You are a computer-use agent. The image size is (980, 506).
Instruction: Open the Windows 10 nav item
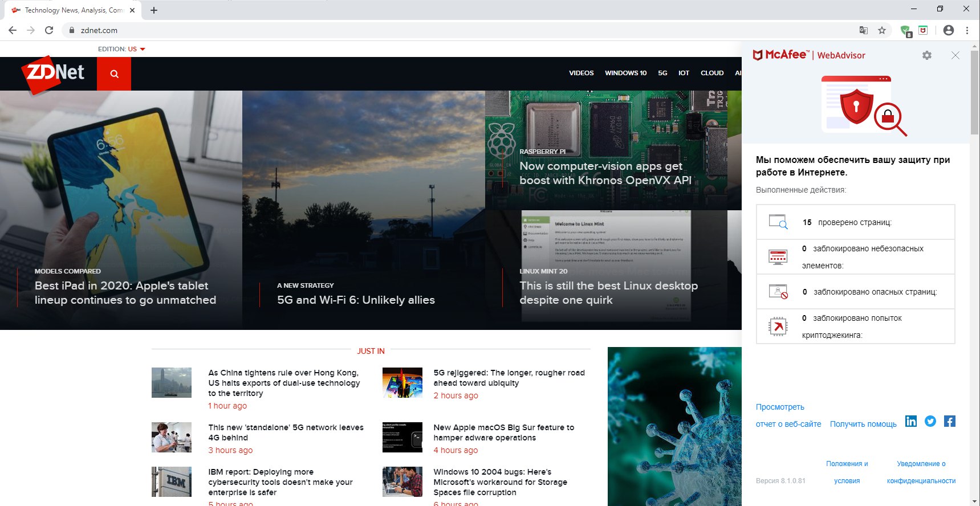pos(625,73)
